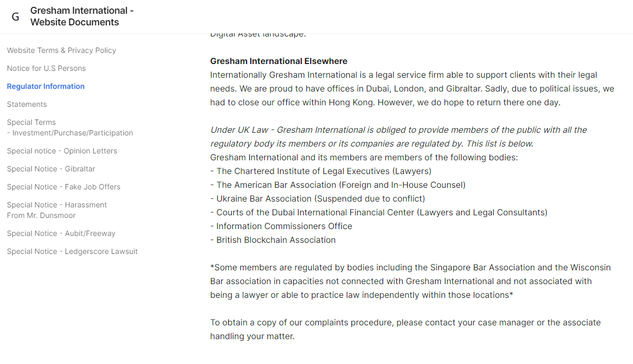633x364 pixels.
Task: Open Special Terms Investment/Purchase/Participation page
Action: coord(70,128)
